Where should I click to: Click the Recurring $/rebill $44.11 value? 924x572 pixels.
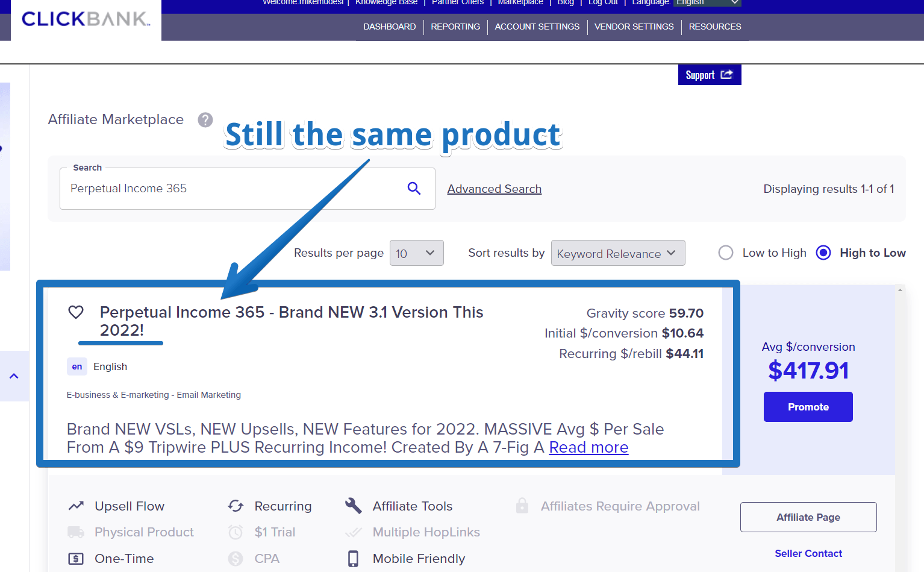coord(684,354)
